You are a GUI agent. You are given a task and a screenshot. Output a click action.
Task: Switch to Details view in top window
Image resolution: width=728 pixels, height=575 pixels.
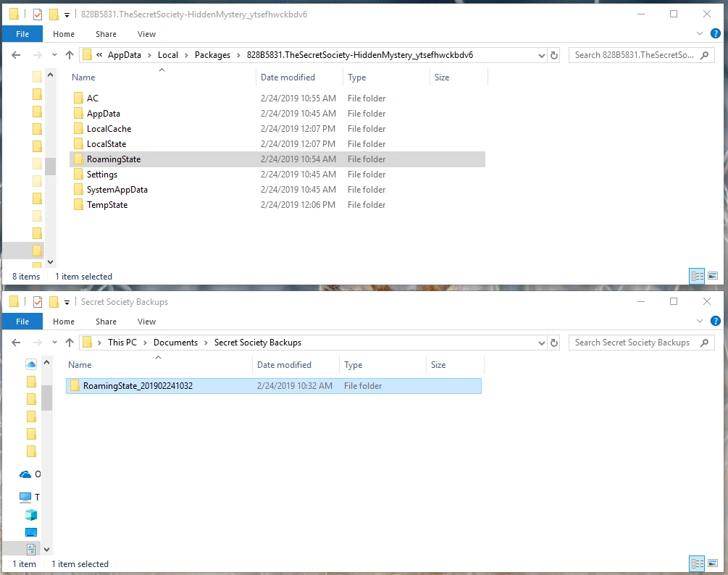point(697,276)
